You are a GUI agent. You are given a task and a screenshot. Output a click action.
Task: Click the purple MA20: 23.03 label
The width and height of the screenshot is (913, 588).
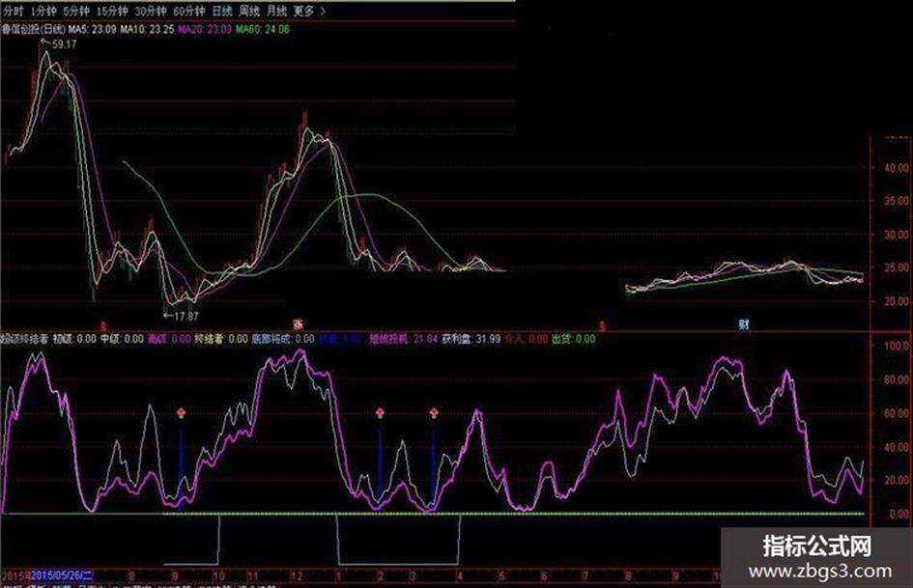(205, 29)
